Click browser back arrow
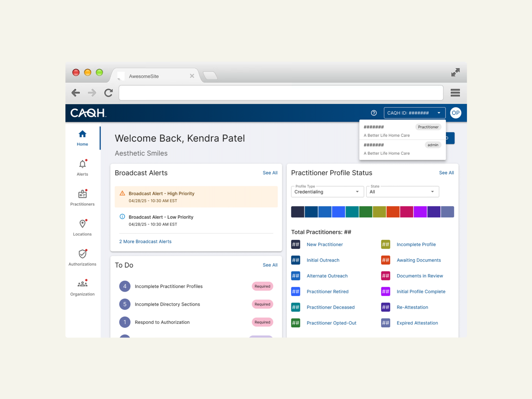 click(76, 93)
